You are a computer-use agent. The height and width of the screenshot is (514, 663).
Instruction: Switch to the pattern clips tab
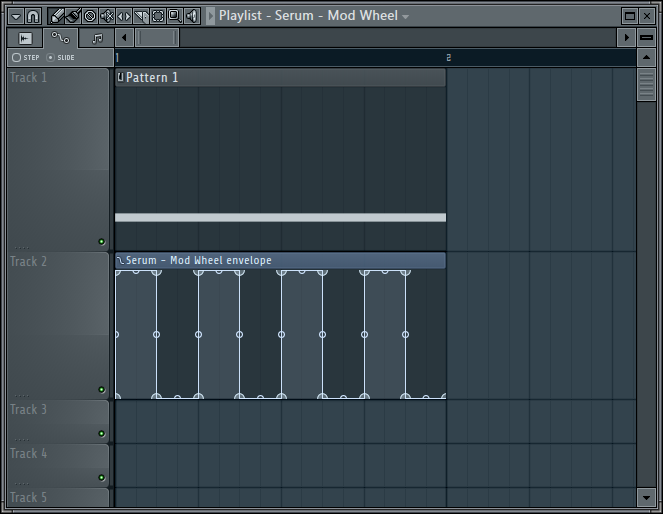97,38
